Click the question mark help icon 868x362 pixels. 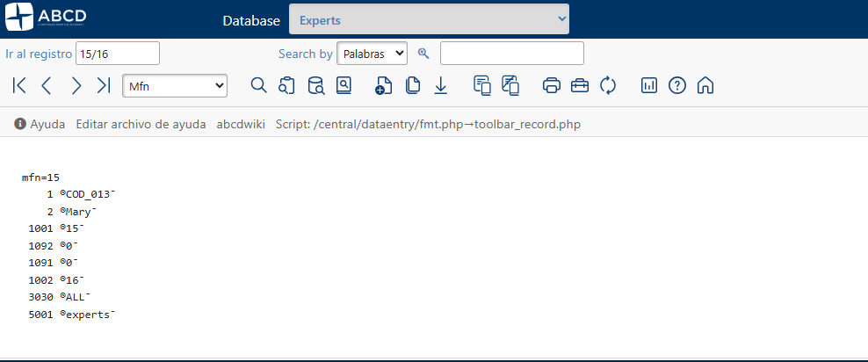676,85
